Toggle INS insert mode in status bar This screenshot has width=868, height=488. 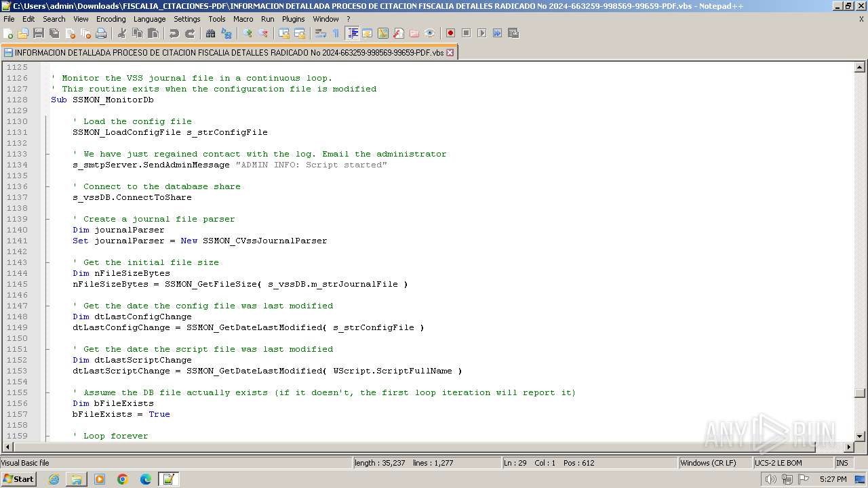click(x=842, y=463)
